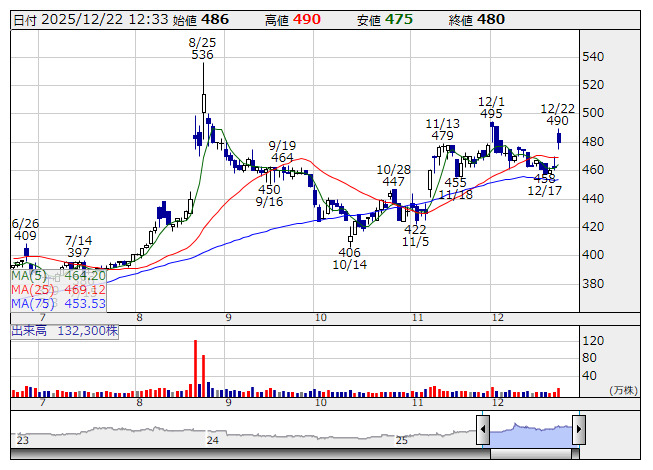Click the 450 9/16 low label
Viewport: 653px width, 470px height.
coord(269,196)
